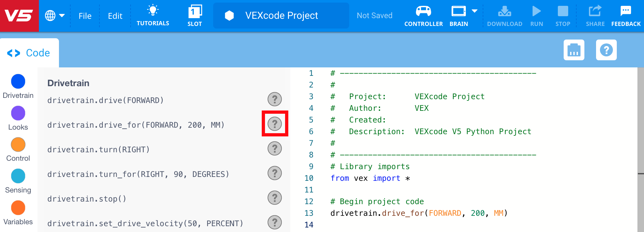
Task: Expand the arrow next to Brain
Action: click(475, 11)
